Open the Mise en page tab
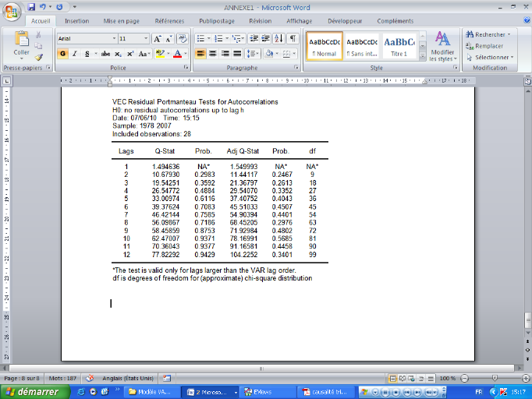This screenshot has width=532, height=399. (122, 21)
